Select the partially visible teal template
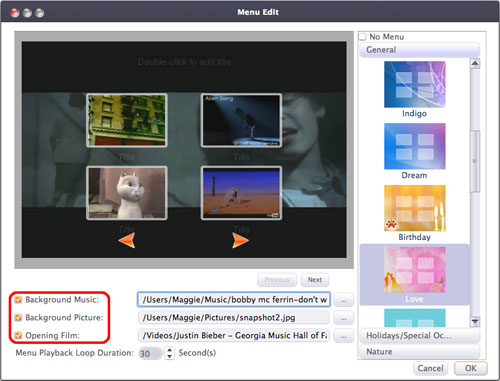500x381 pixels. [x=415, y=318]
